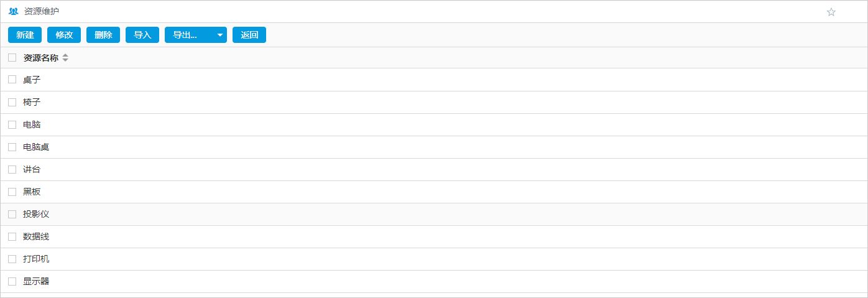Click the favorite star icon
The image size is (868, 298).
(831, 12)
